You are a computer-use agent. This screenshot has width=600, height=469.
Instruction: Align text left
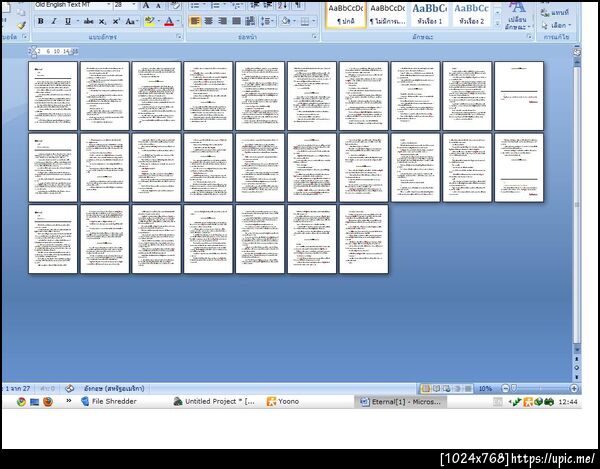(195, 21)
